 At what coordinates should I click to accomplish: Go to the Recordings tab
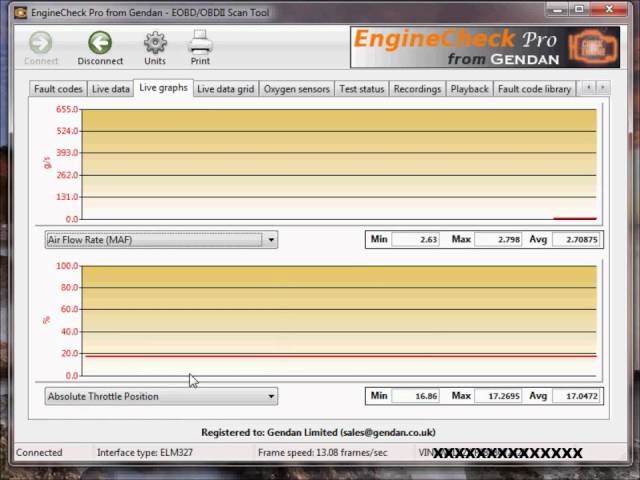click(417, 89)
